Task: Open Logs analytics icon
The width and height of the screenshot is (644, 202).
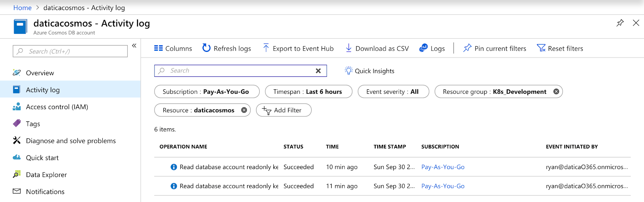Action: pos(423,48)
